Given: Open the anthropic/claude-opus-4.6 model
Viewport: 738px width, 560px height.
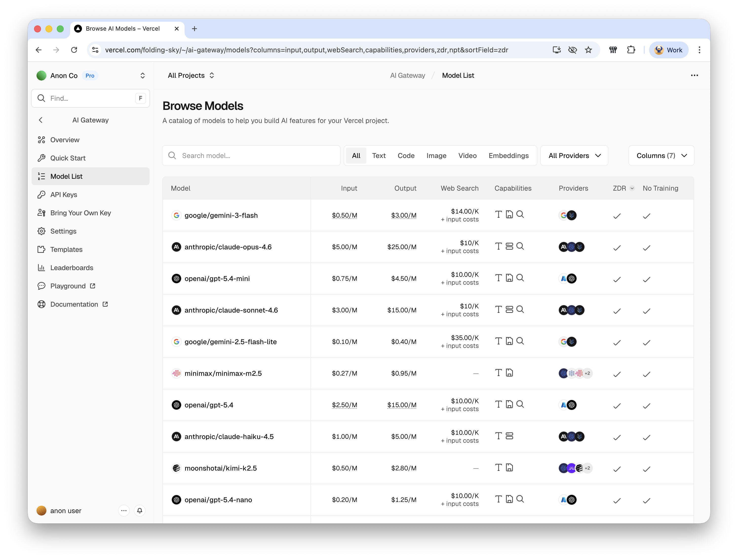Looking at the screenshot, I should tap(228, 247).
